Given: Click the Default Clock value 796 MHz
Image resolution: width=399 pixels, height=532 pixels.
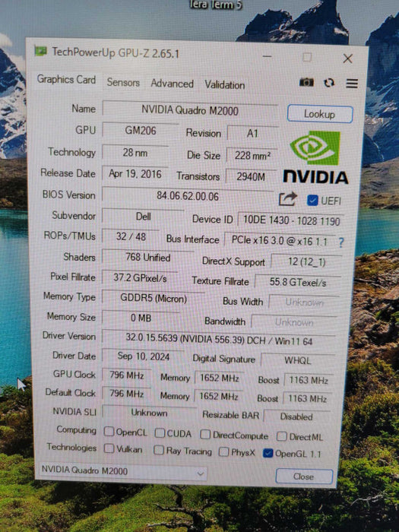Looking at the screenshot, I should pos(127,394).
